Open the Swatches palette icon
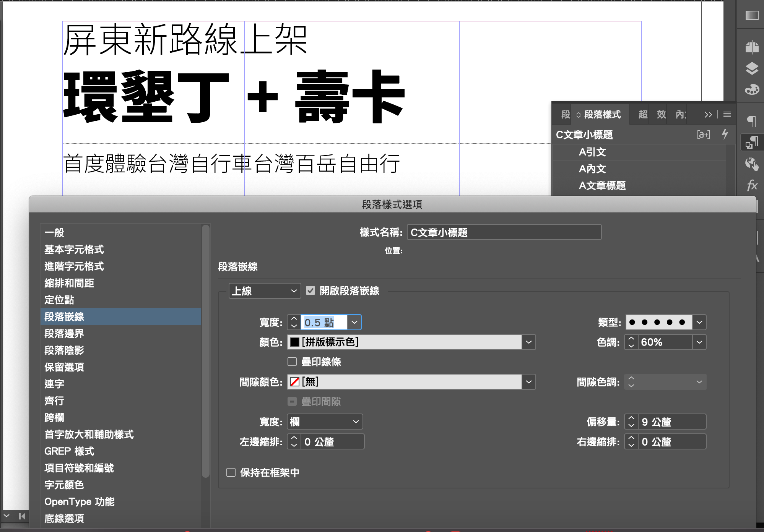The image size is (764, 532). click(x=752, y=90)
